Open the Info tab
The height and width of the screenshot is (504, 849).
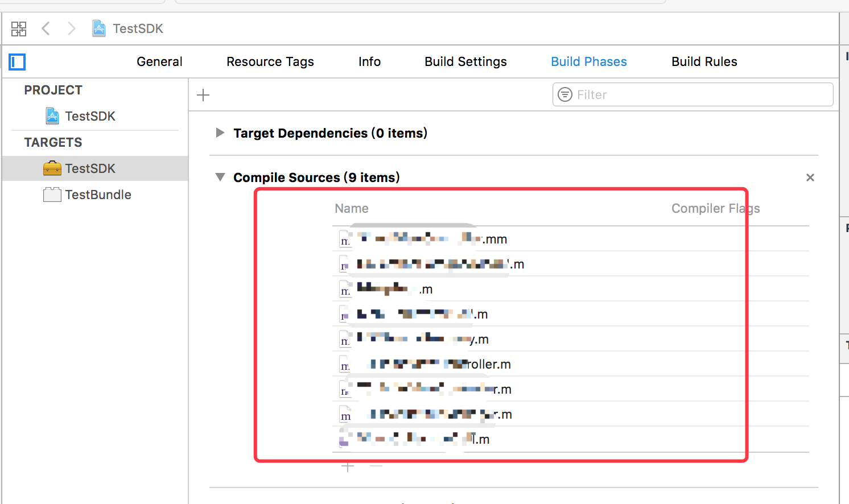tap(369, 61)
